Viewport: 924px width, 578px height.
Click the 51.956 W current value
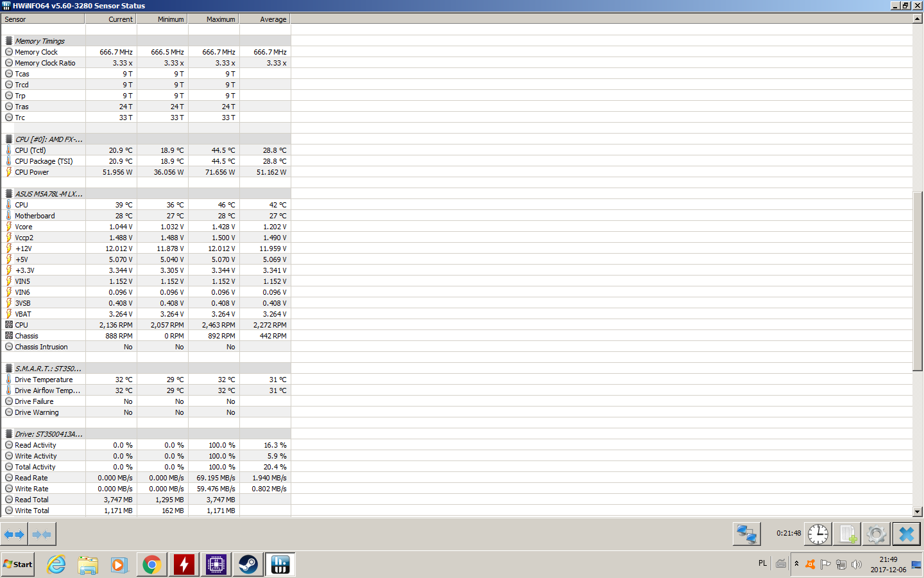click(117, 172)
